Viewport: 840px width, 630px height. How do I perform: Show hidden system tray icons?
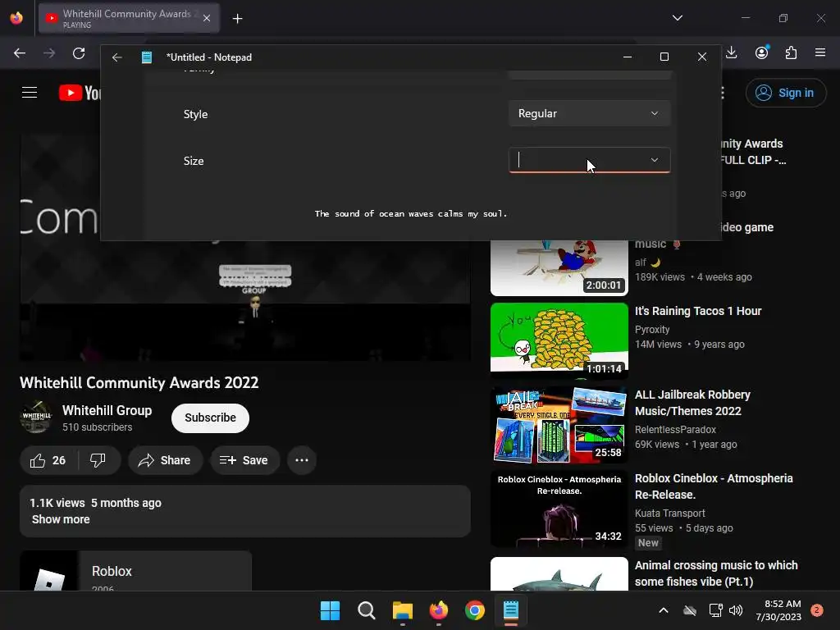click(x=663, y=610)
